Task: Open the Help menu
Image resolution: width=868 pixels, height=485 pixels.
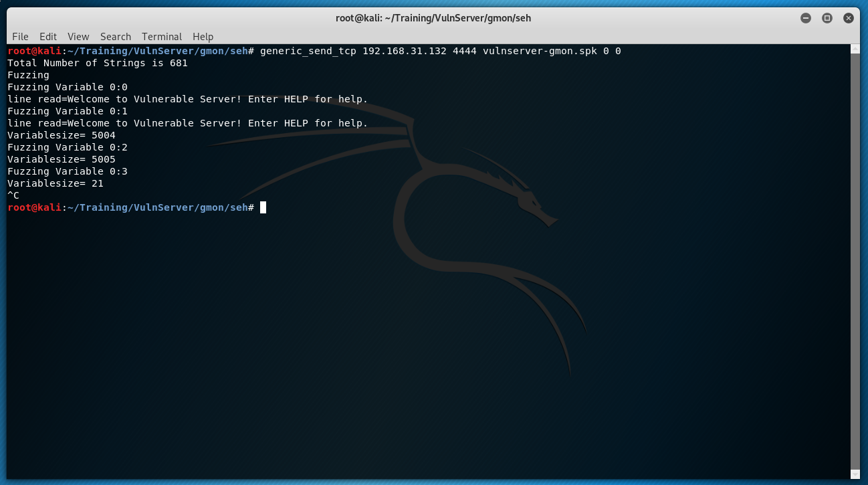Action: [203, 37]
